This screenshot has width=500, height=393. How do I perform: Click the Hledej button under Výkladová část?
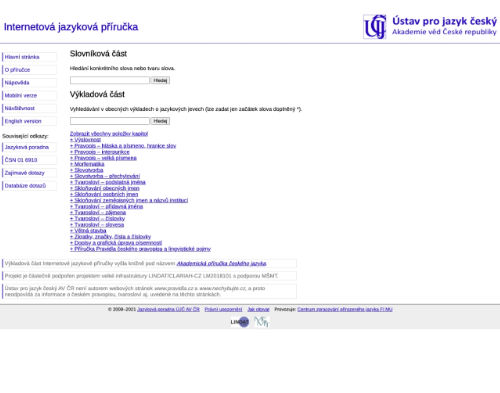[160, 121]
